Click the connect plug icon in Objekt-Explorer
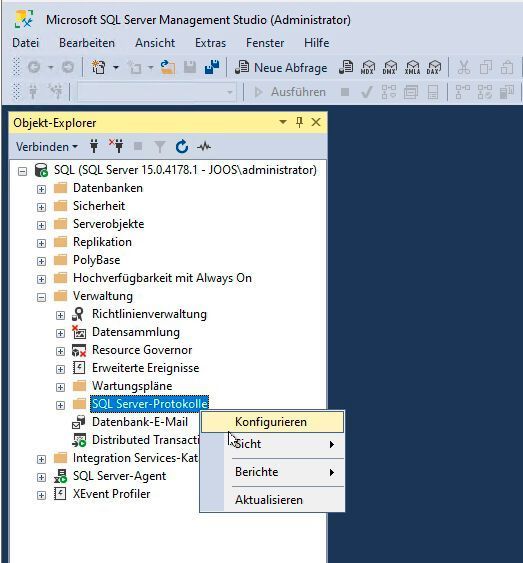 94,146
